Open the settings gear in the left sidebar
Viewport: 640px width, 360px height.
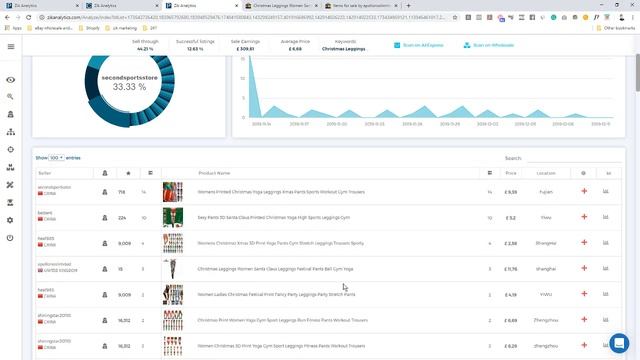(x=10, y=220)
